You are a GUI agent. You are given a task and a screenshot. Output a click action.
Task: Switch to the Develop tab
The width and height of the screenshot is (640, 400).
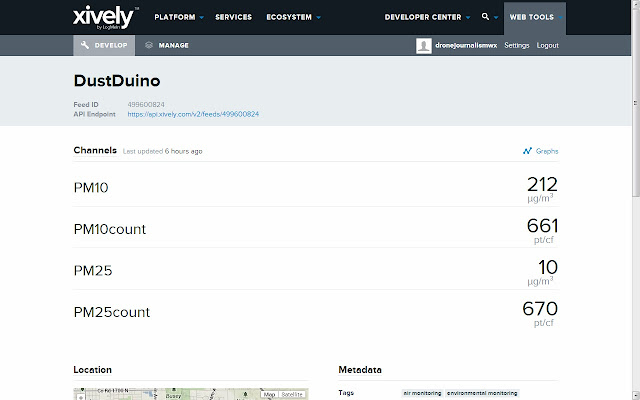pos(104,45)
